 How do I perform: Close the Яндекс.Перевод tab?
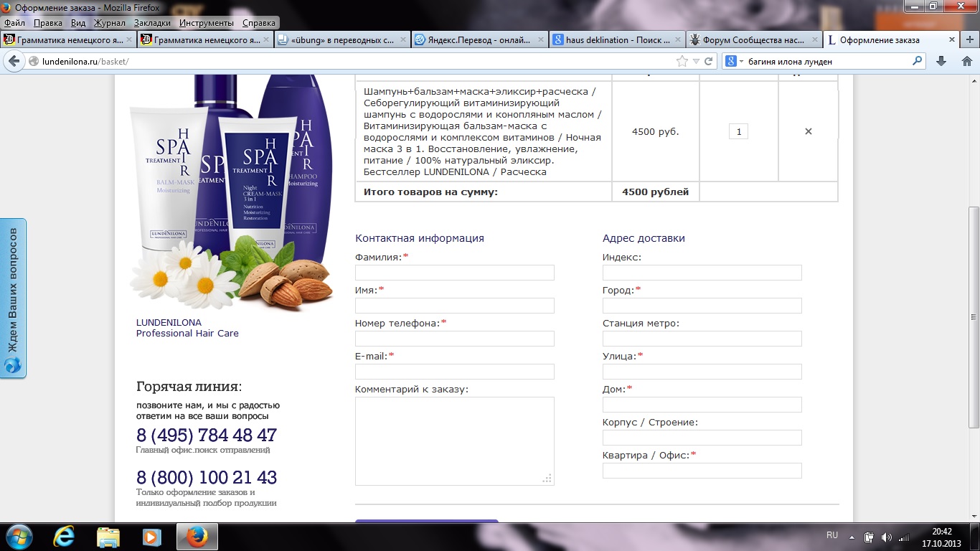click(x=540, y=40)
